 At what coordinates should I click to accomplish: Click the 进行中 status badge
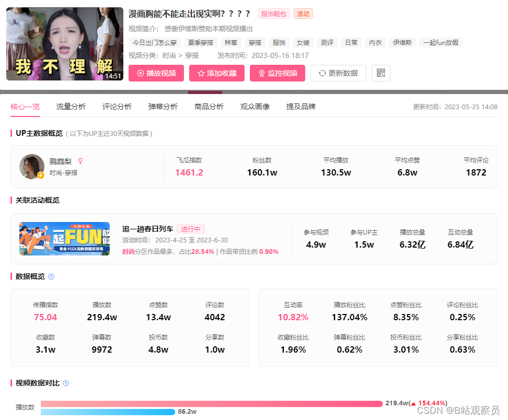tap(190, 229)
